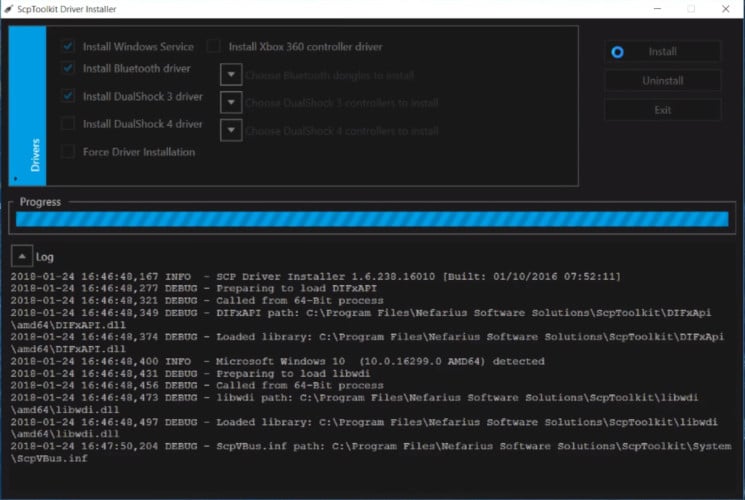Toggle Install Windows Service checkbox
745x500 pixels.
(x=68, y=47)
